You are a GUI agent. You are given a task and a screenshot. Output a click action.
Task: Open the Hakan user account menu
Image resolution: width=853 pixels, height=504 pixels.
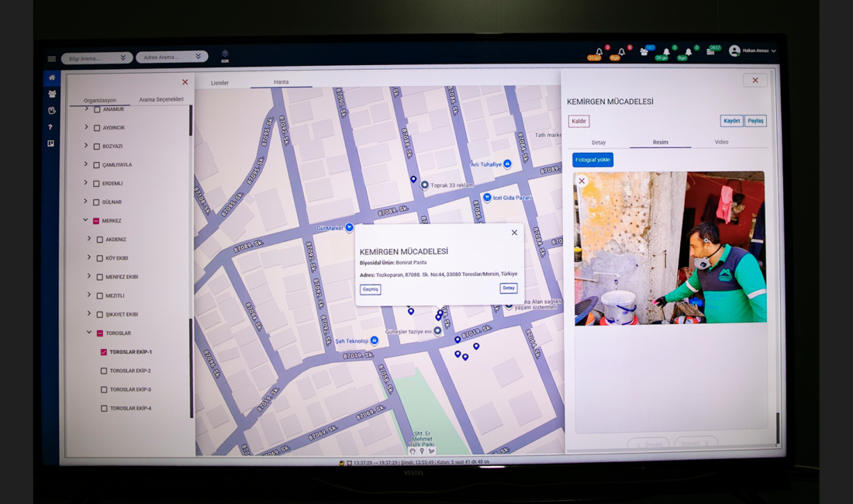pos(752,50)
